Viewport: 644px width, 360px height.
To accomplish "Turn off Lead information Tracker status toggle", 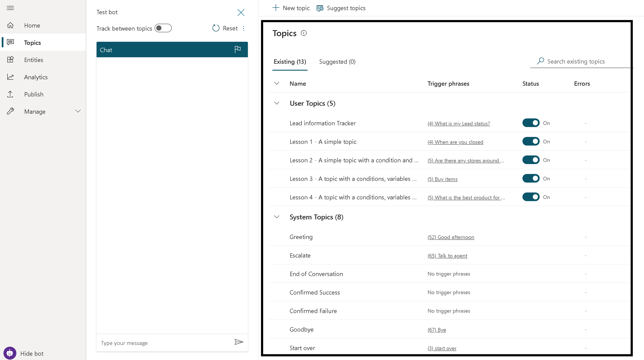I will [x=531, y=123].
